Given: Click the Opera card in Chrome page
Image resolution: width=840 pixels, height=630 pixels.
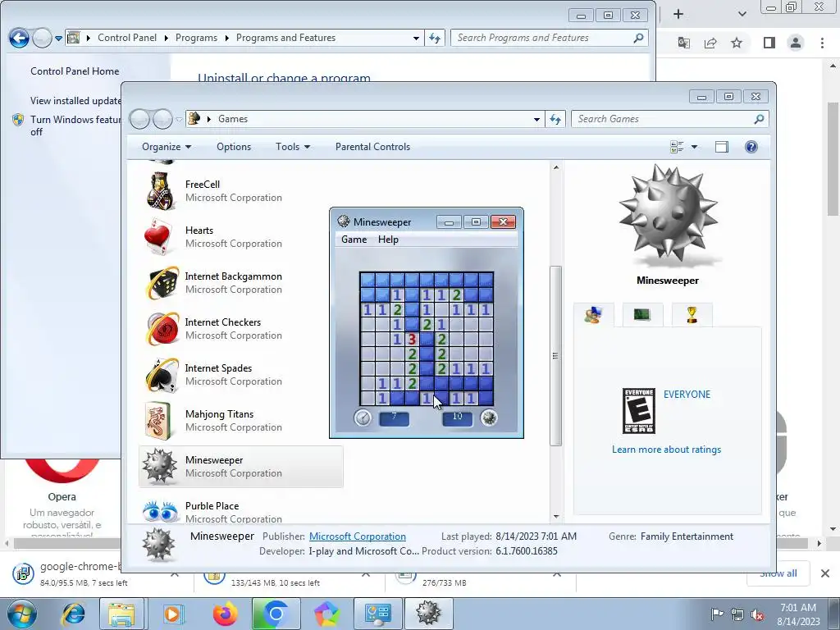Looking at the screenshot, I should [62, 498].
